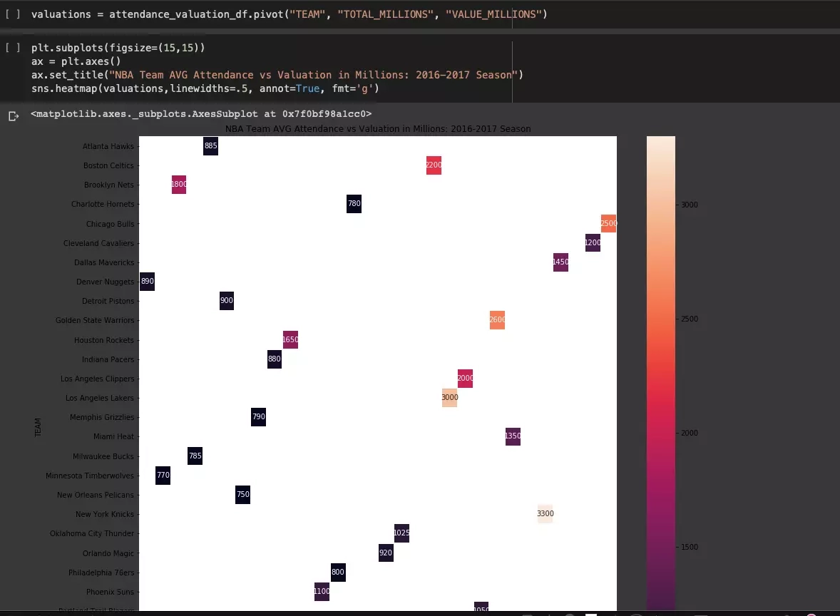
Task: Select the 2000 Clippers heatmap cell
Action: 465,378
